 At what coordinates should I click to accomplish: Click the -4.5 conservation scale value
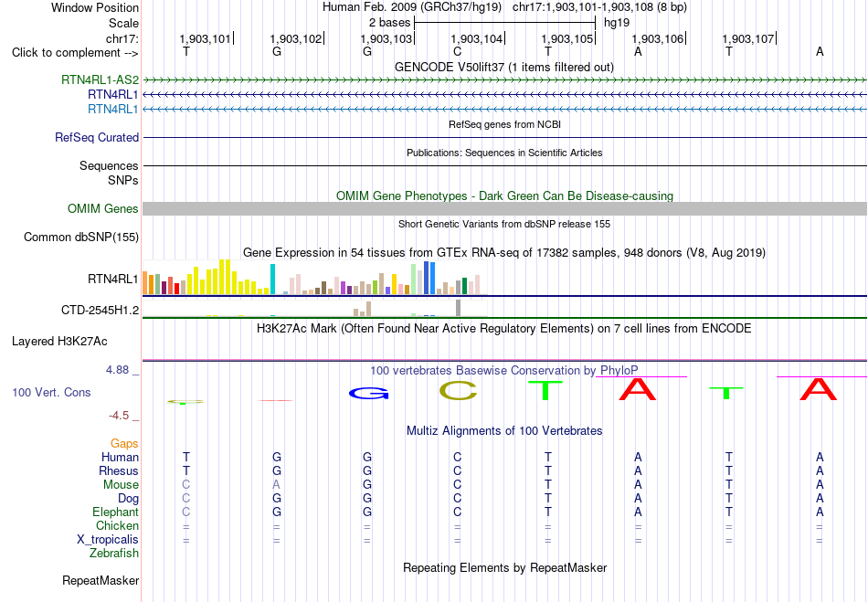click(x=119, y=415)
